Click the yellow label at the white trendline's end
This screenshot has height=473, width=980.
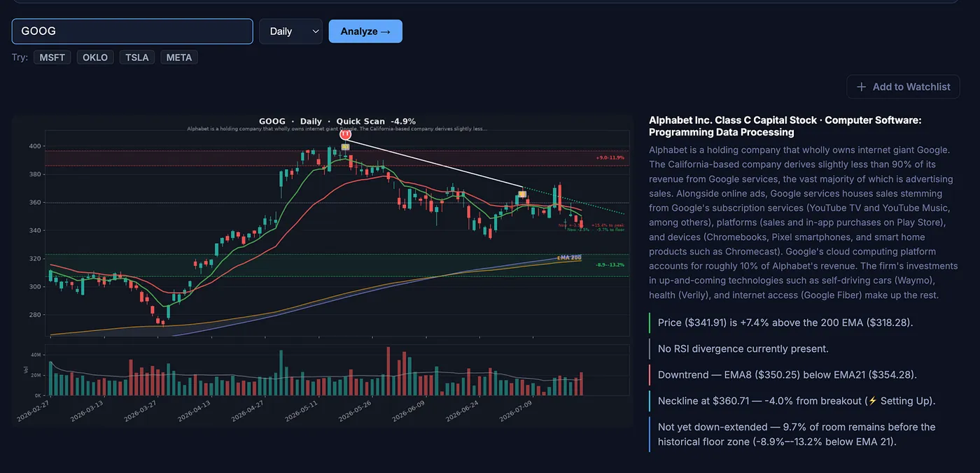click(x=522, y=194)
